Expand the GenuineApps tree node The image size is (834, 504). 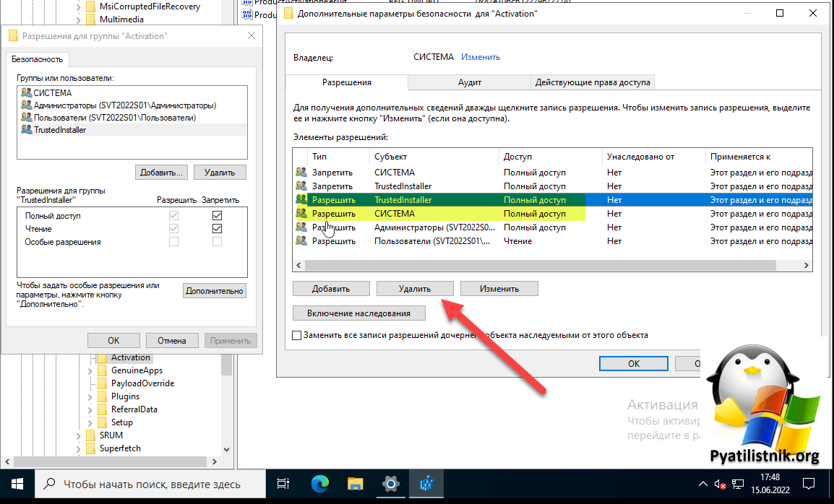(90, 370)
